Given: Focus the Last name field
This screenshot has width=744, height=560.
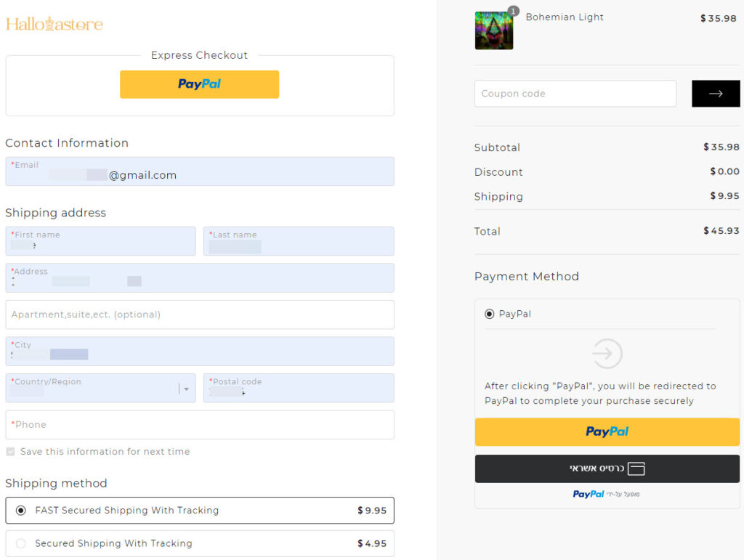Looking at the screenshot, I should click(x=299, y=241).
